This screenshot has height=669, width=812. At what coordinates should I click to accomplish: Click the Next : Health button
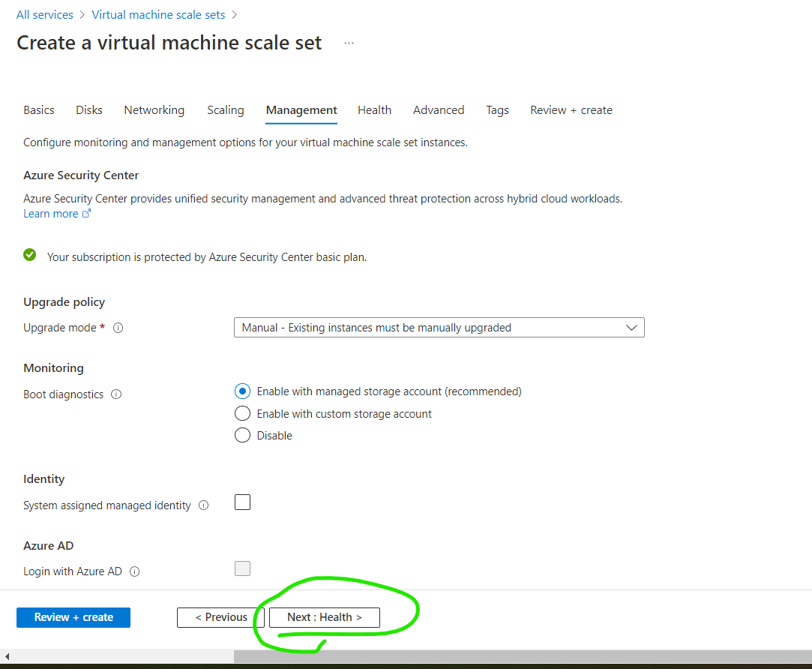click(x=324, y=617)
